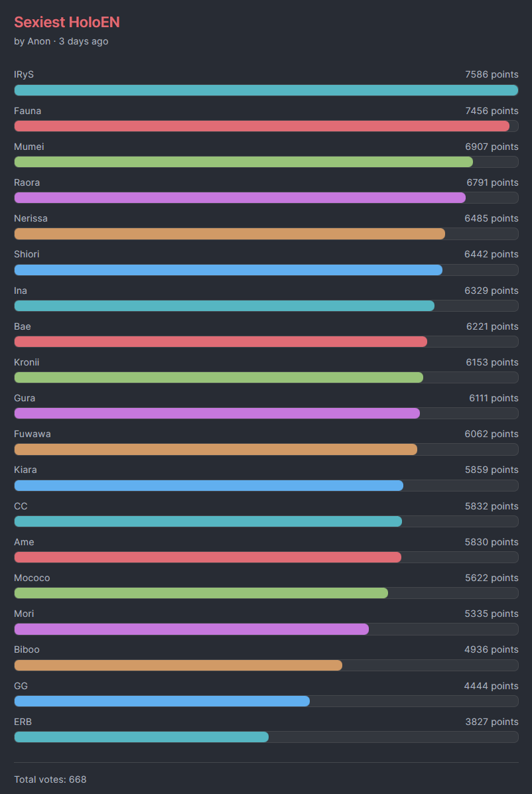532x794 pixels.
Task: Click the Mori result bar
Action: [x=266, y=629]
